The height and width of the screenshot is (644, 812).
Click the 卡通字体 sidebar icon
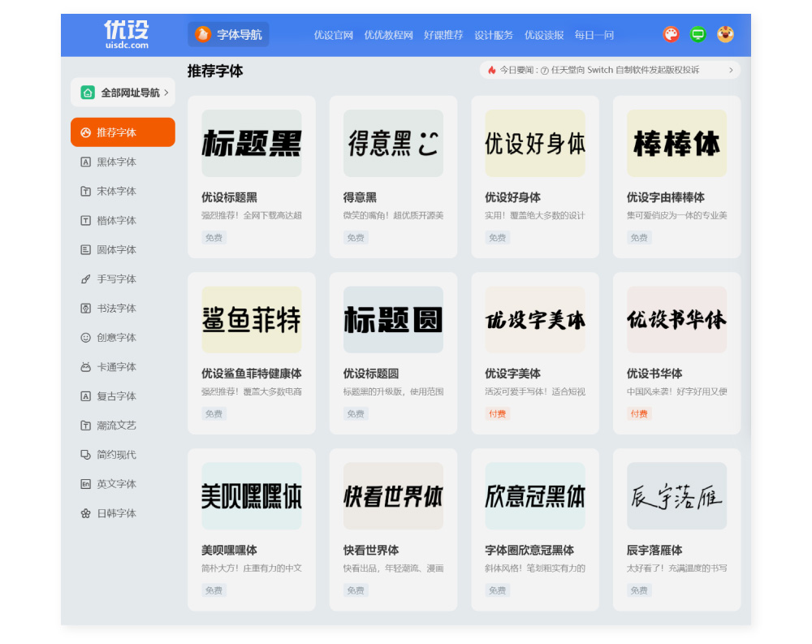coord(85,367)
